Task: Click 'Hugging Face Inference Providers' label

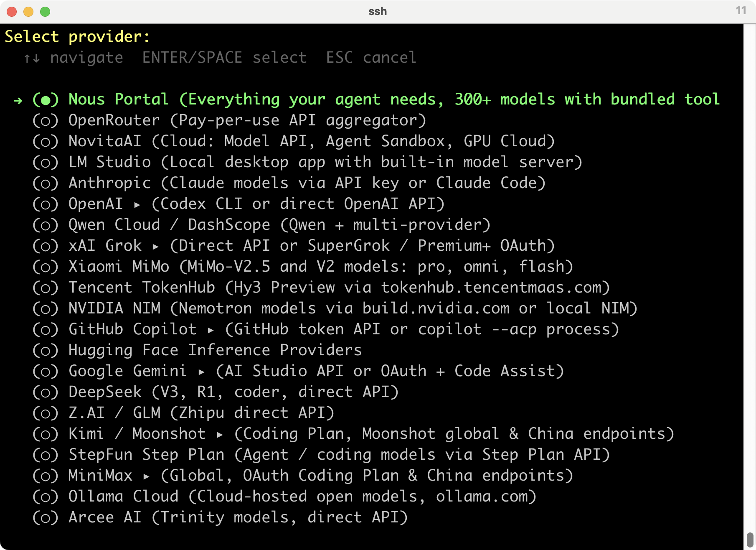Action: pos(215,350)
